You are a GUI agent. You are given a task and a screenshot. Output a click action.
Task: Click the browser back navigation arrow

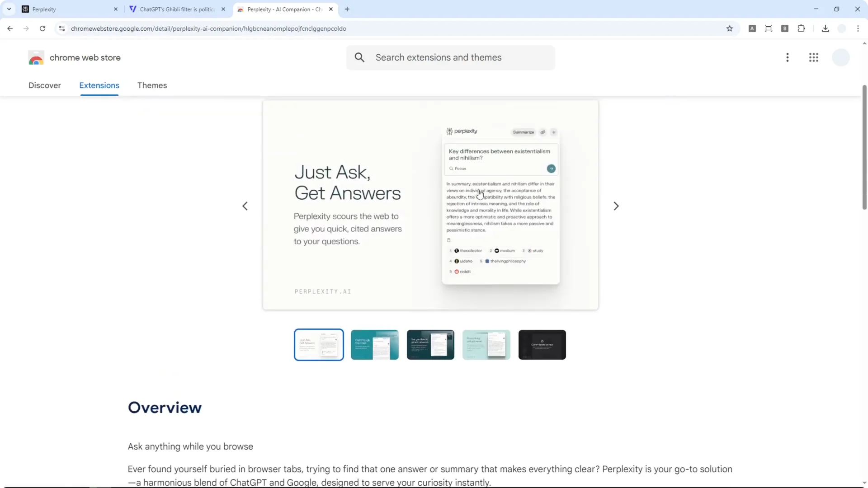coord(10,28)
